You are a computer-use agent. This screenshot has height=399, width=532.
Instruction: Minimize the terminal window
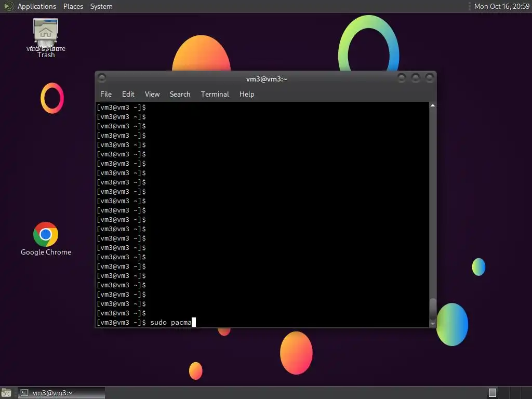click(x=402, y=78)
